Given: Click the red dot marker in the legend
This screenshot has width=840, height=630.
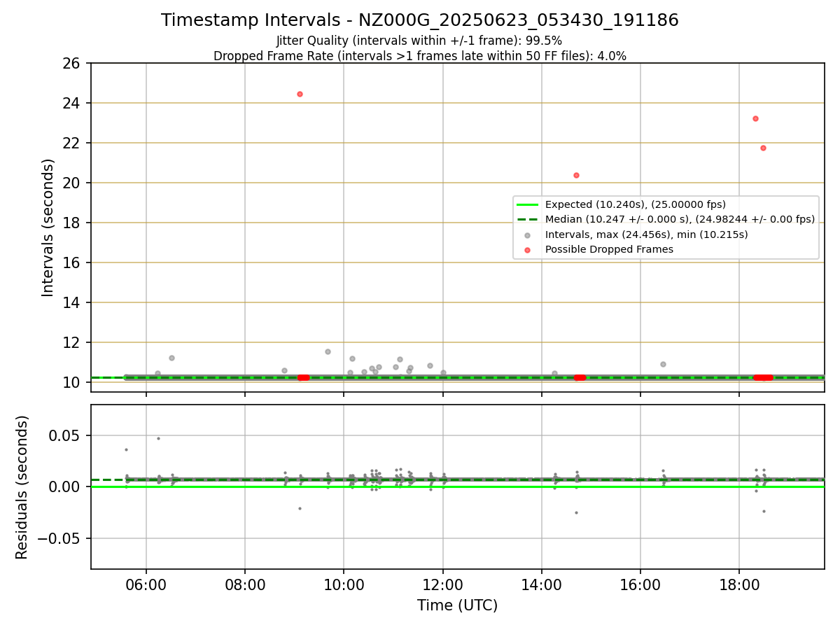Looking at the screenshot, I should pos(528,249).
